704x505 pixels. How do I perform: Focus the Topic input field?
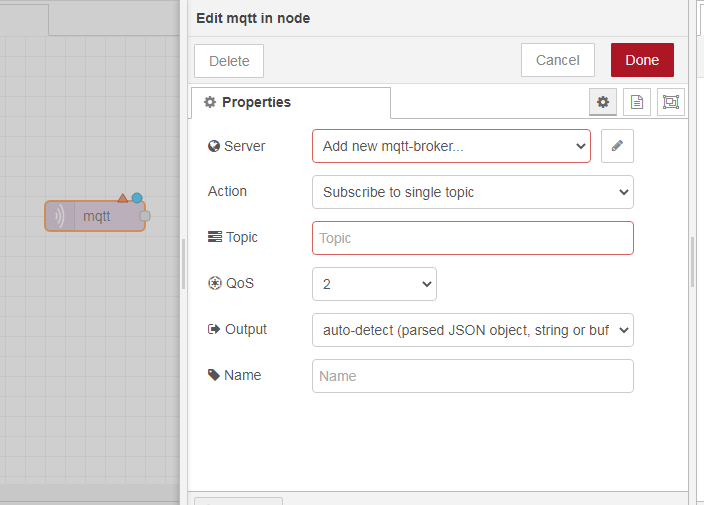pos(472,238)
